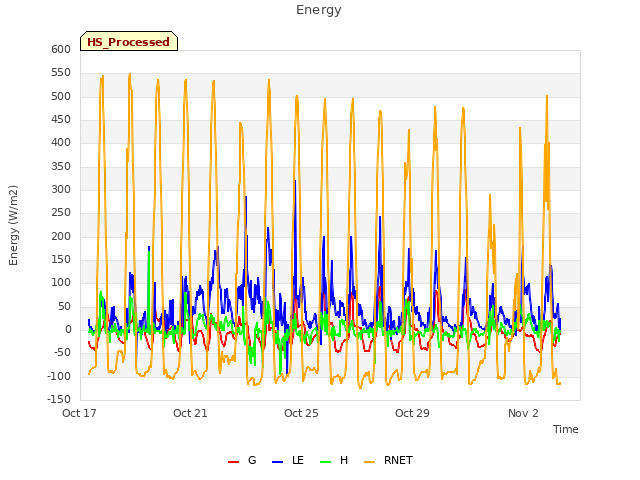Click the 0 y-axis tick label

68,329
